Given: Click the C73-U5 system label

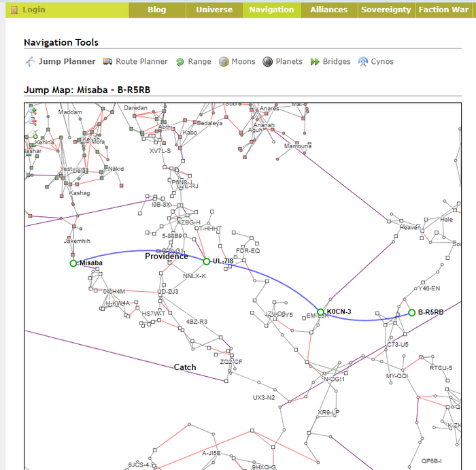Looking at the screenshot, I should tap(398, 345).
